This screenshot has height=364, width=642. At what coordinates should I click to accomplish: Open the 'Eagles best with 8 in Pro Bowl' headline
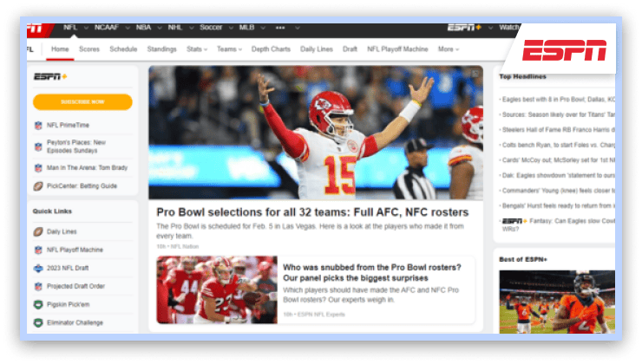557,100
